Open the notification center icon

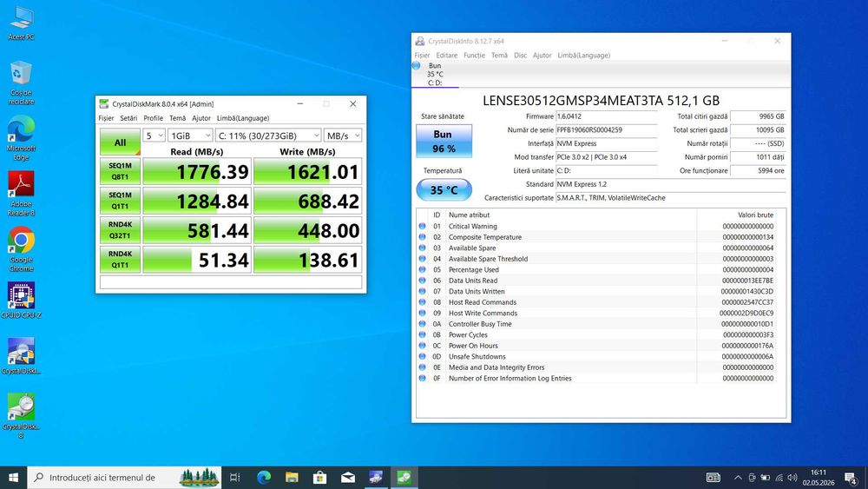[x=851, y=478]
